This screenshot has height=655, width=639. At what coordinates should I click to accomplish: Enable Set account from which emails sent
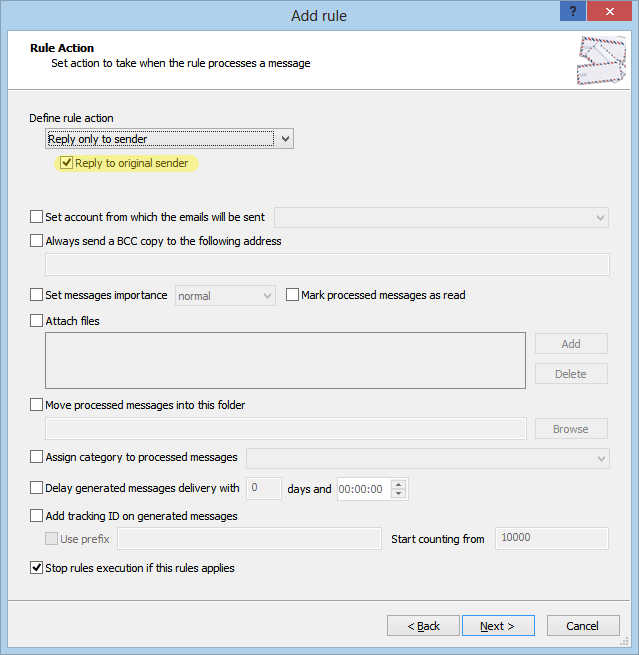(x=36, y=217)
